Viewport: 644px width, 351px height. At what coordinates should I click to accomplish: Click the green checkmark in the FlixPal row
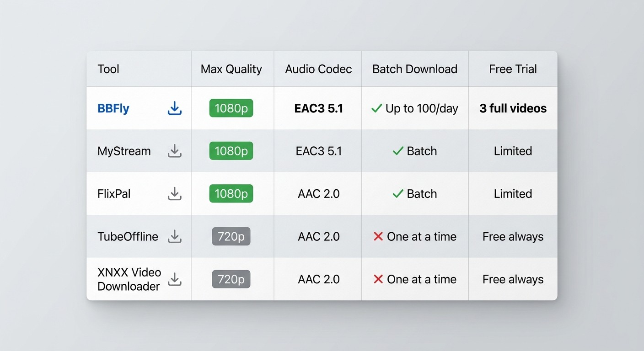click(398, 194)
